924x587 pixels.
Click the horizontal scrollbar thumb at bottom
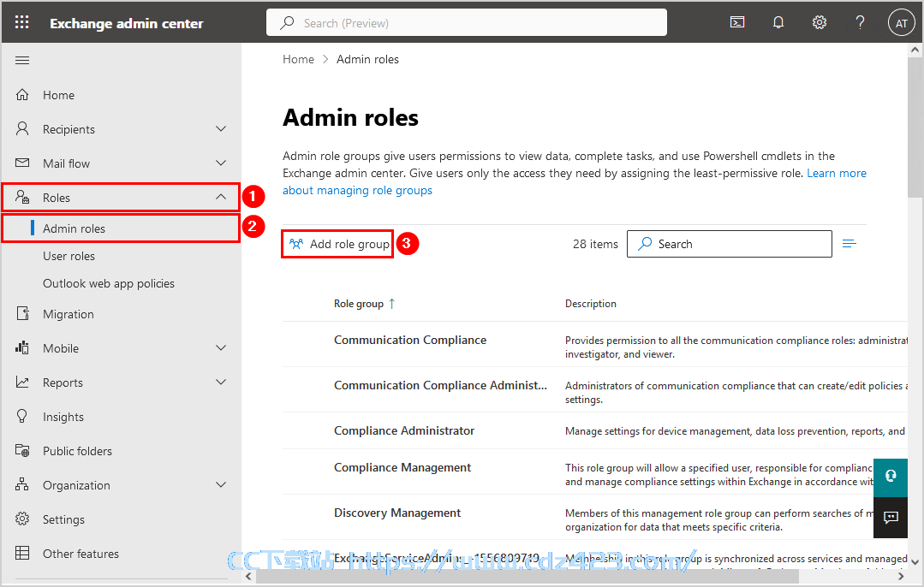pyautogui.click(x=528, y=576)
